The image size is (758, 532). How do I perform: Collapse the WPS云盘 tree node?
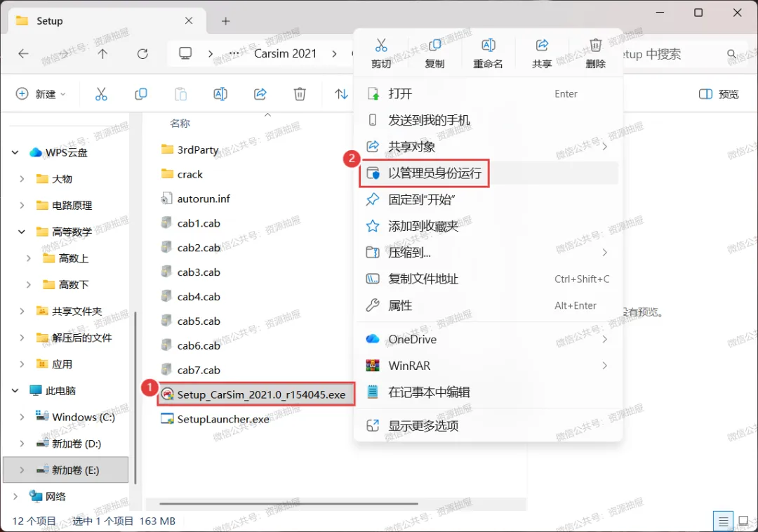pyautogui.click(x=15, y=153)
